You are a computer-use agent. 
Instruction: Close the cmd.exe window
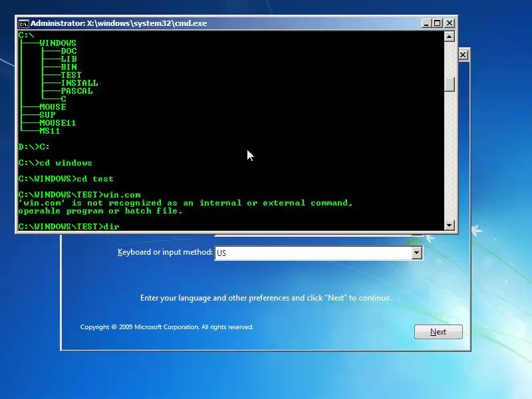(x=450, y=23)
